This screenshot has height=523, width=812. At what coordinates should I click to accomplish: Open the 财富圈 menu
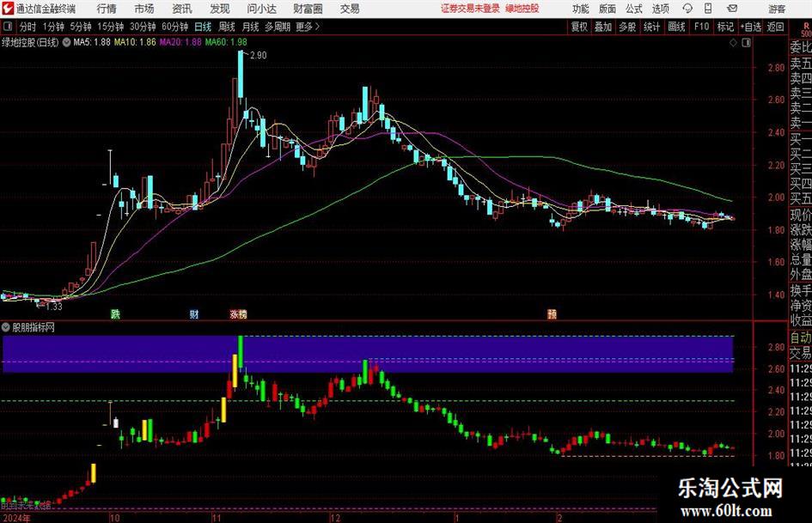[308, 9]
